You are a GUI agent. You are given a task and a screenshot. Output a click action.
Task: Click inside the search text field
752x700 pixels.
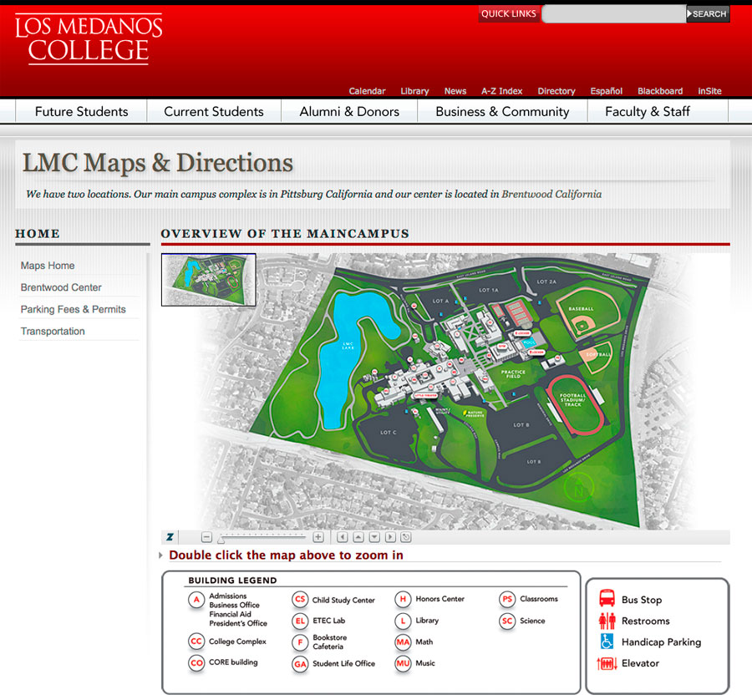coord(613,13)
